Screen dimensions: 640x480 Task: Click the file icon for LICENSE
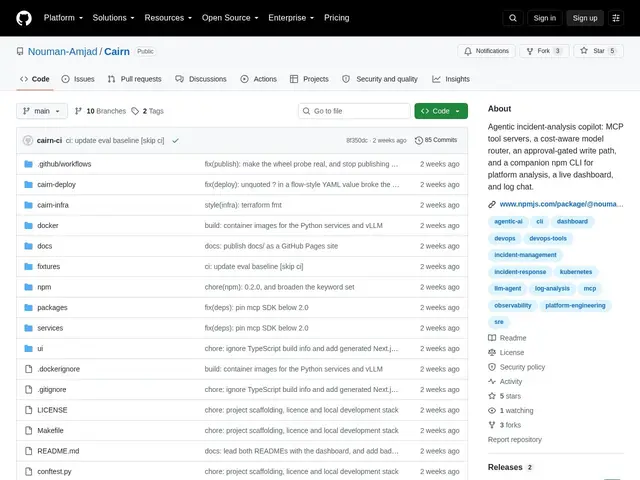[28, 410]
